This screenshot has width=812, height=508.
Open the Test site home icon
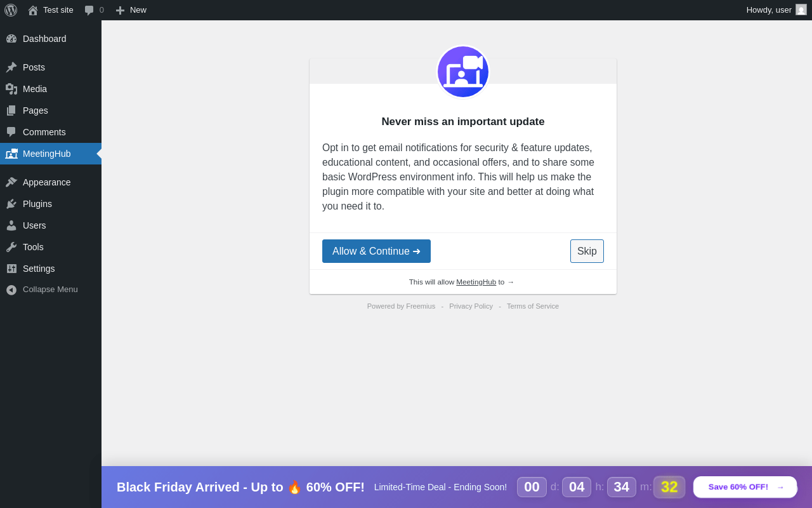[33, 10]
